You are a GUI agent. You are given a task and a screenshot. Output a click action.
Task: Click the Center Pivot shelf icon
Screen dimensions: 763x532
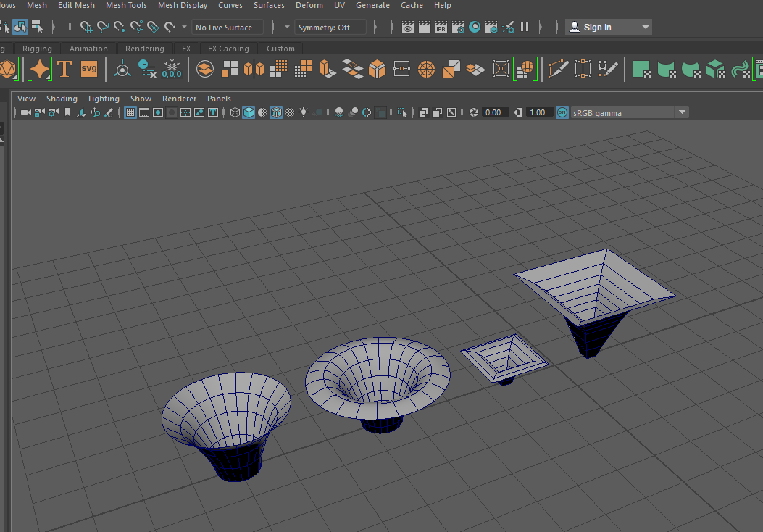pos(122,69)
